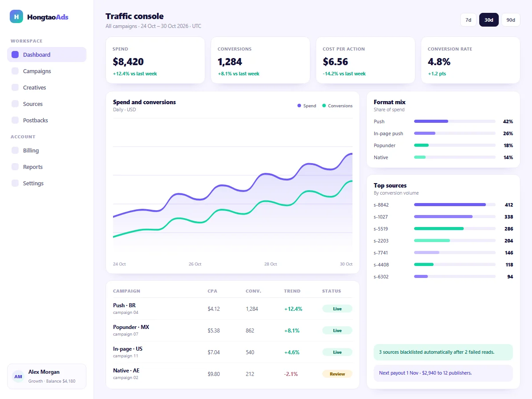Click the "Top sources" heading

[390, 185]
